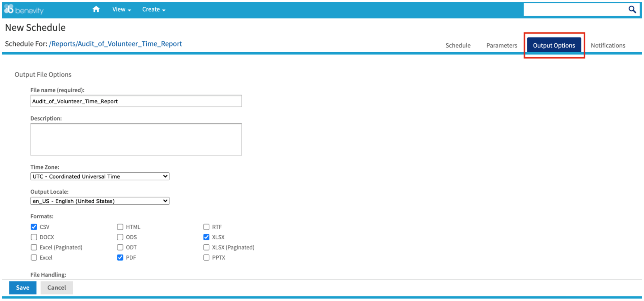Switch to the Notifications tab

(x=608, y=45)
